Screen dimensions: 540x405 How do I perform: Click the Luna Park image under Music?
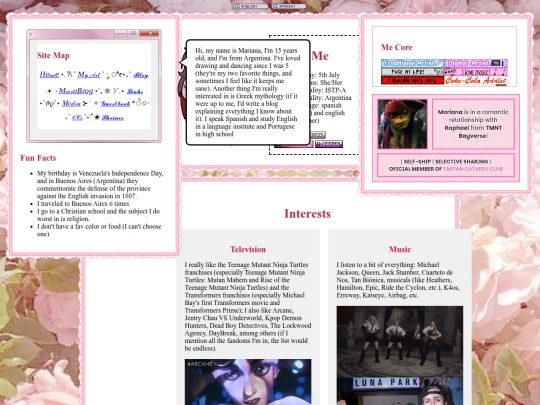[400, 391]
